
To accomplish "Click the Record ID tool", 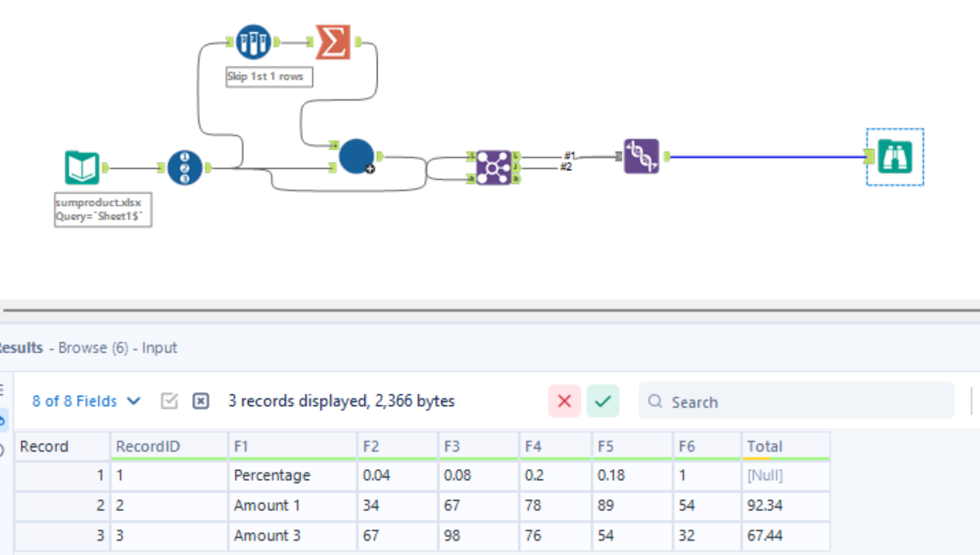I will tap(187, 166).
